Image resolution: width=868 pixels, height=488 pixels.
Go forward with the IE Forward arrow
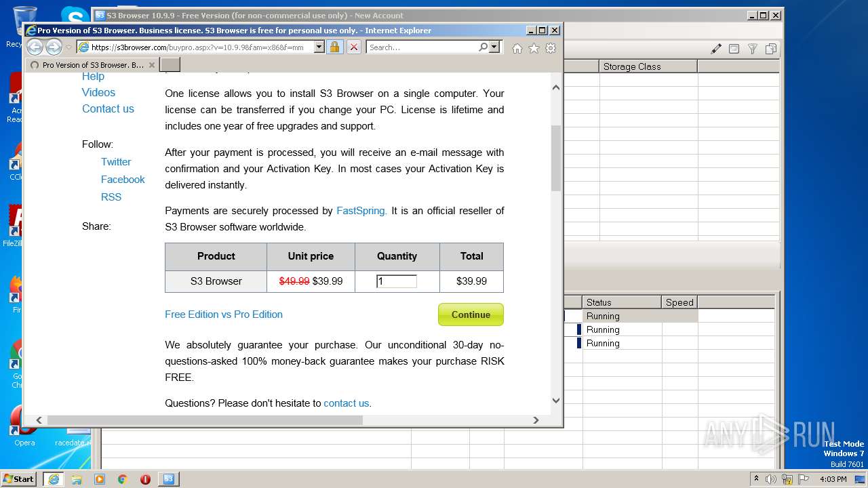[x=54, y=47]
